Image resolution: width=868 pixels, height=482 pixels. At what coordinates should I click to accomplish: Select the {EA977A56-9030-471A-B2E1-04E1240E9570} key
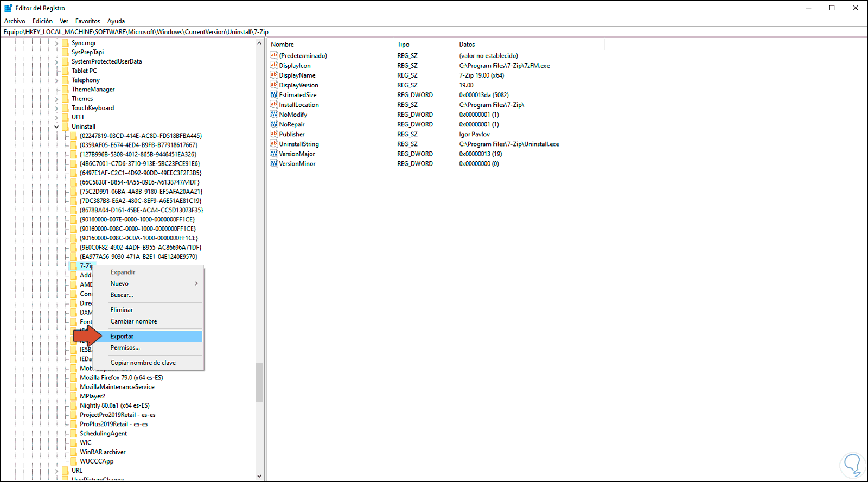pyautogui.click(x=138, y=256)
